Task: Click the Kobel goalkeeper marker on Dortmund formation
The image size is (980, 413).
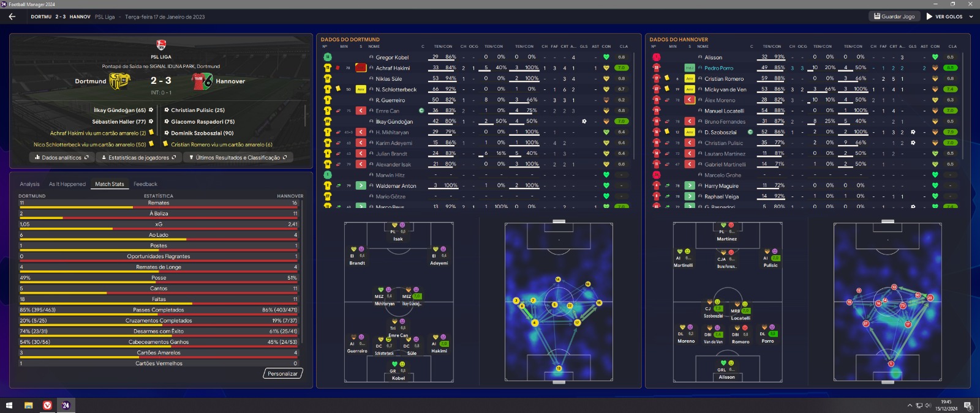Action: click(398, 371)
